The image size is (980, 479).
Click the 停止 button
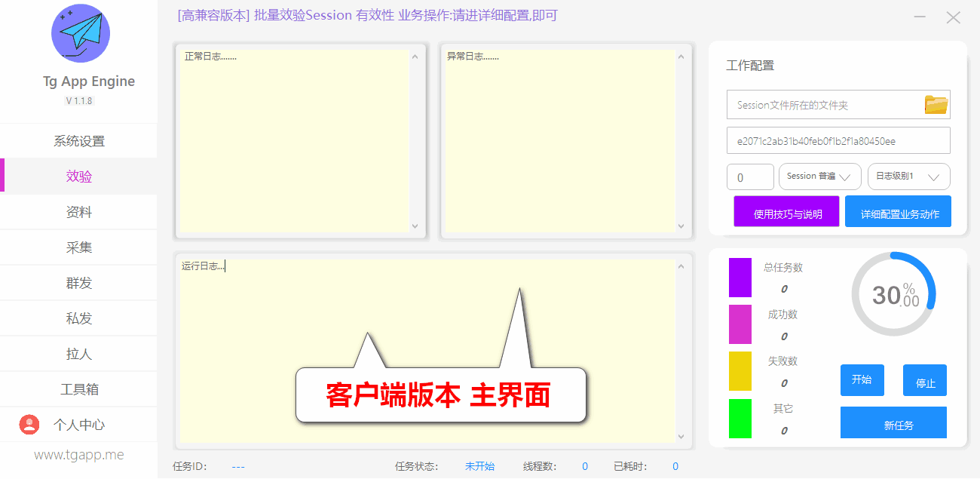coord(924,381)
